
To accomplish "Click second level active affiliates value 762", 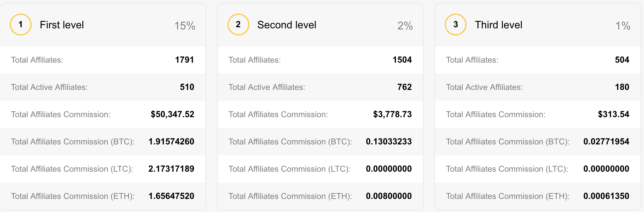I will [404, 87].
